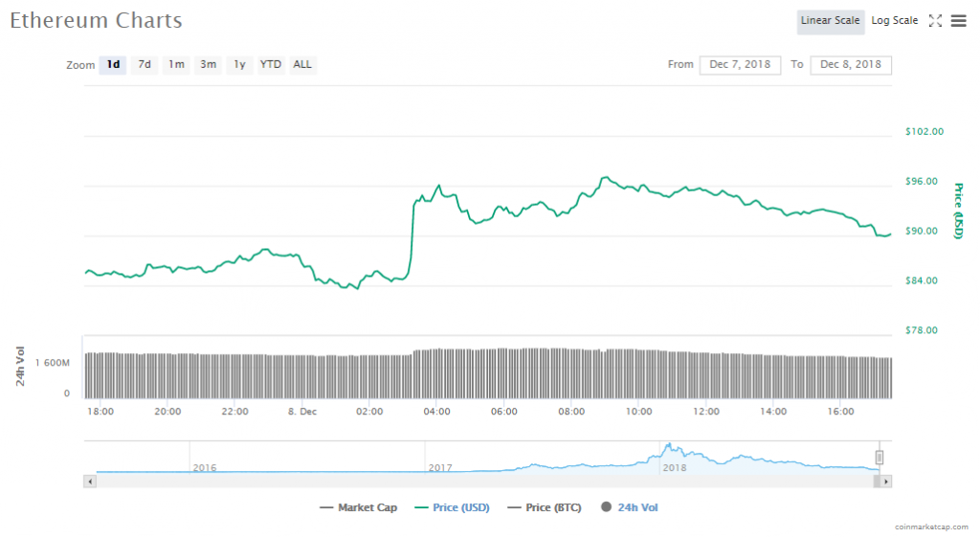Screen dimensions: 980x538
Task: Edit the From date field
Action: (x=740, y=65)
